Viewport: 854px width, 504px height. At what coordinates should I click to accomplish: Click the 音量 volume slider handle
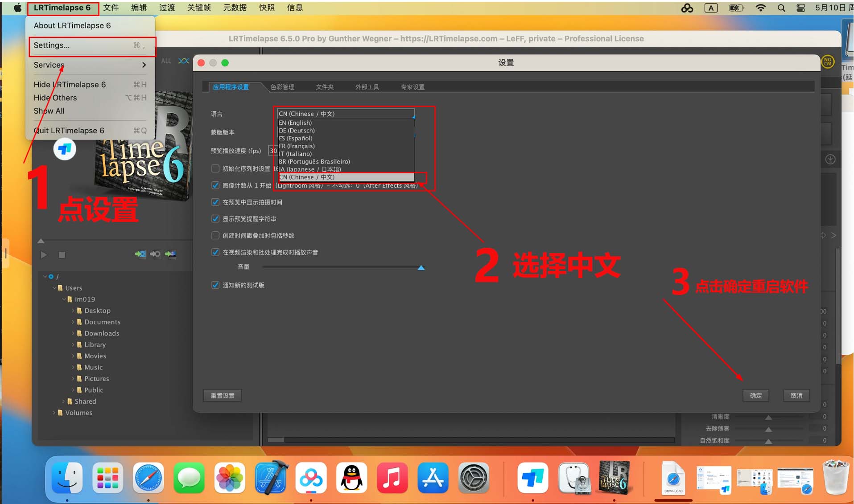pyautogui.click(x=421, y=267)
